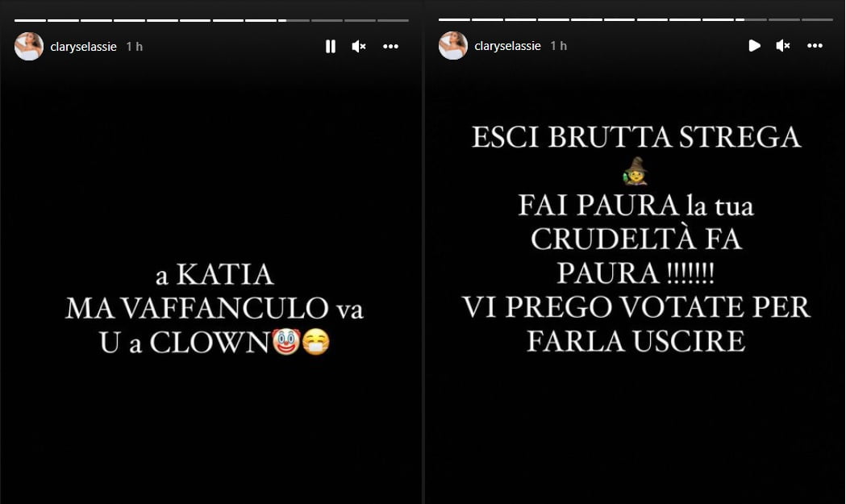Jump to first segment of left story
Screen dimensions: 846x504
(x=30, y=20)
